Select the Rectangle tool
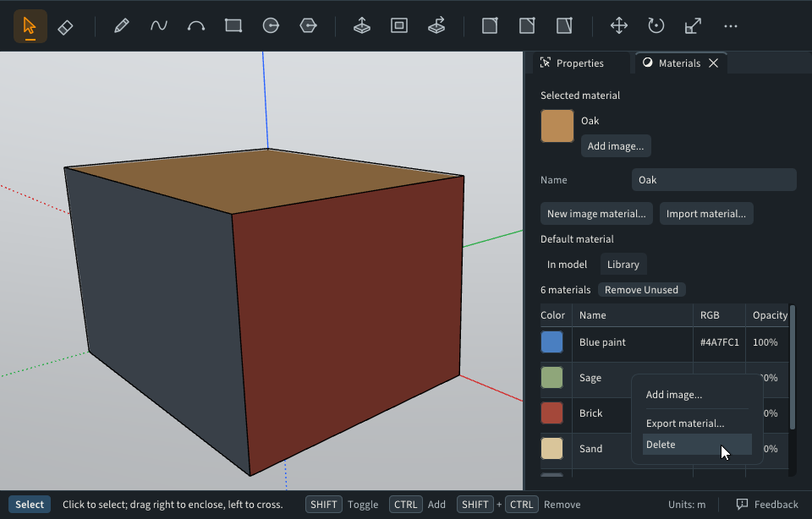This screenshot has width=812, height=519. point(233,26)
